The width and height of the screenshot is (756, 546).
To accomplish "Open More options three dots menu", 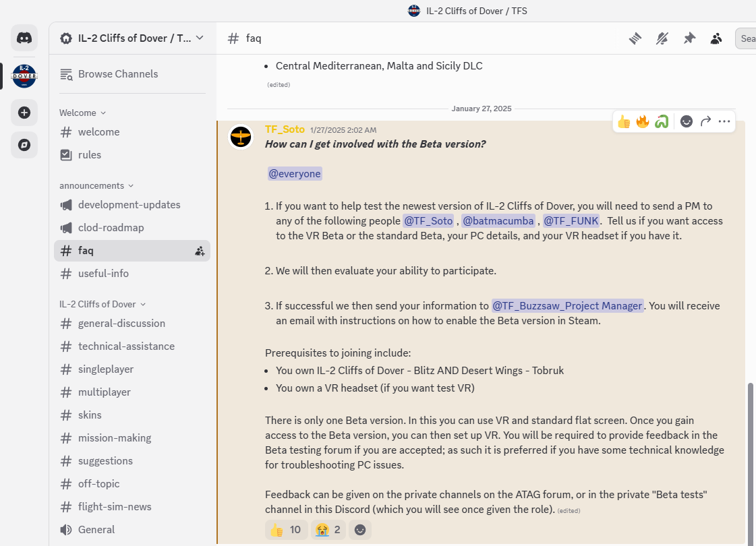I will point(724,121).
